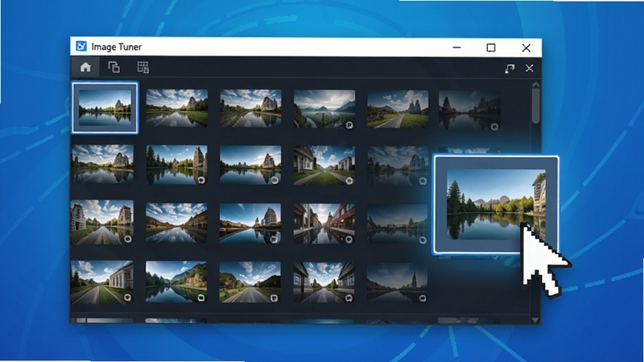
Task: Select the office building thumbnail, third row
Action: tap(250, 223)
